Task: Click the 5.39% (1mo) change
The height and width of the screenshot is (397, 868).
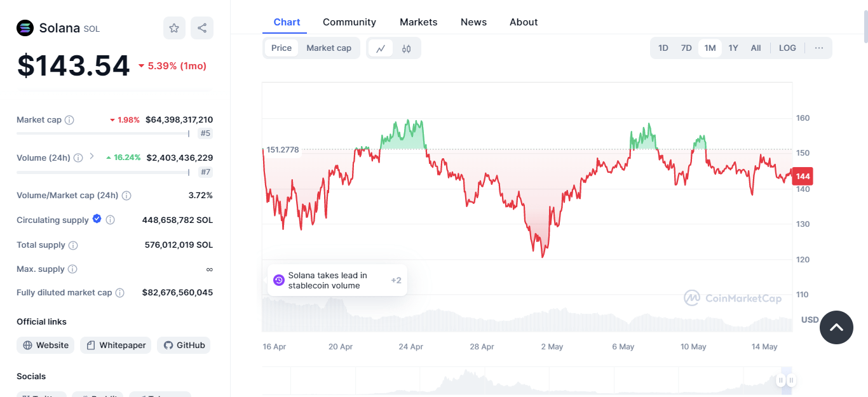Action: pos(172,66)
